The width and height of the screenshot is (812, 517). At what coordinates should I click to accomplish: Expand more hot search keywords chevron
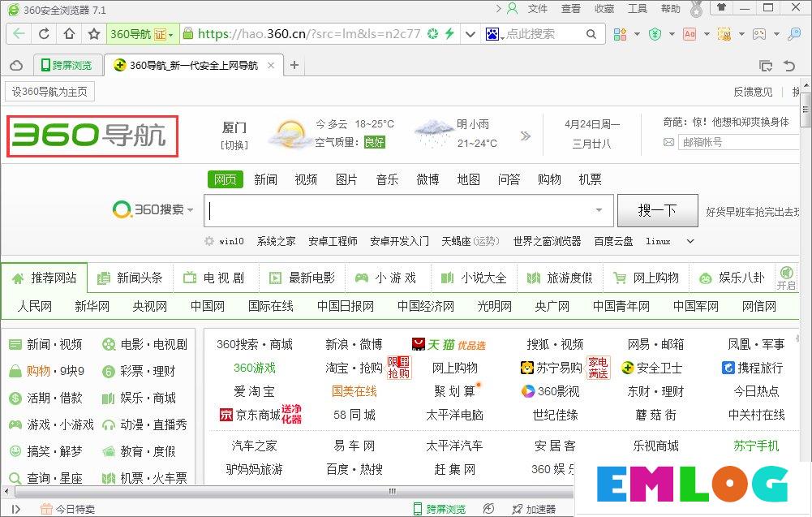(x=690, y=241)
